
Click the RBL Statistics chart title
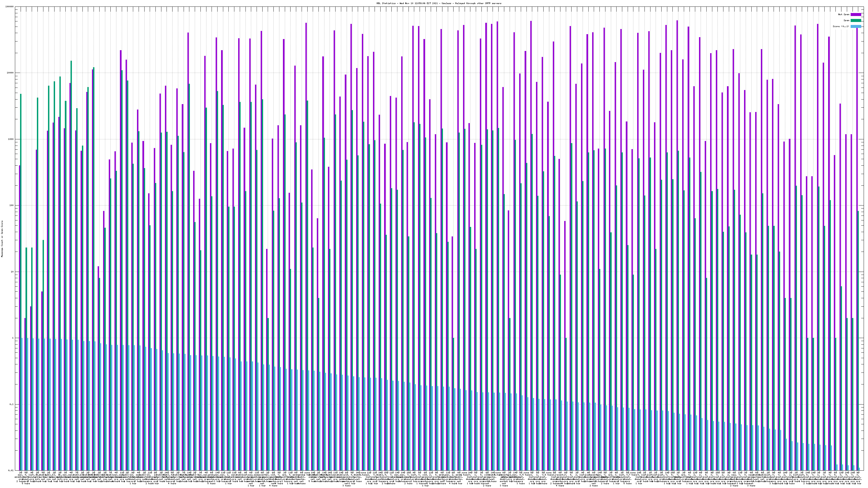click(439, 3)
